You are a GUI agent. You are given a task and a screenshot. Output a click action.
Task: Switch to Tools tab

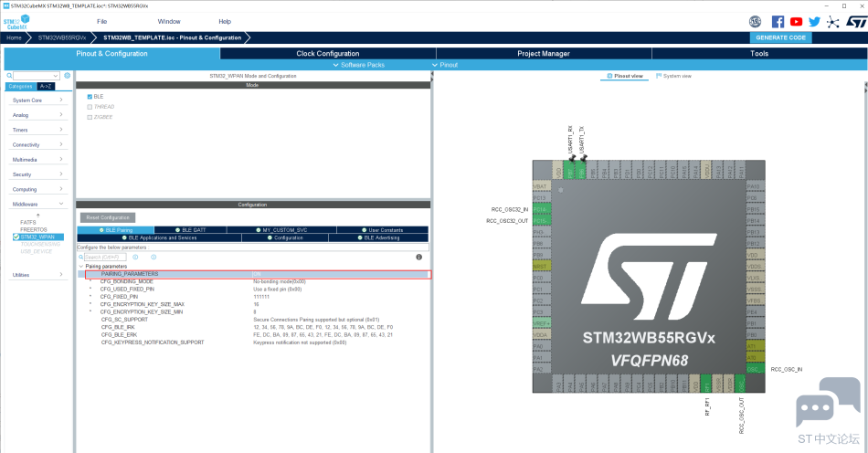(x=759, y=54)
